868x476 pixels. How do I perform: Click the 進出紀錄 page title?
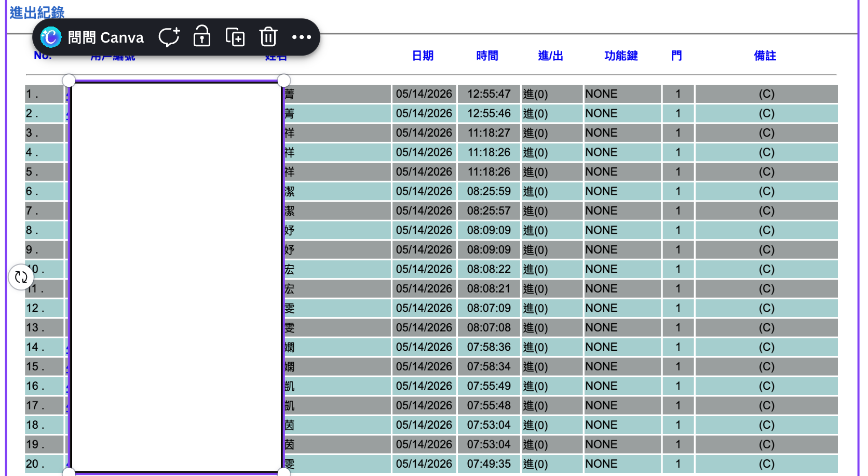37,12
